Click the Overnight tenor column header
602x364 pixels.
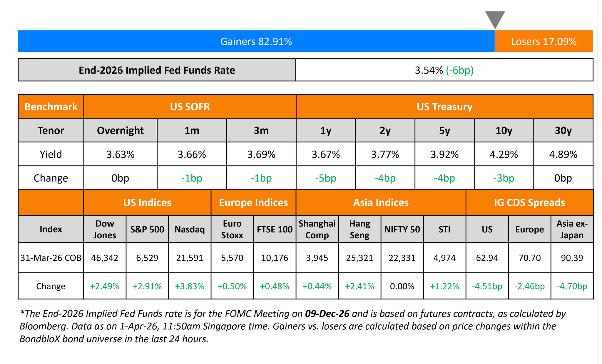point(120,130)
